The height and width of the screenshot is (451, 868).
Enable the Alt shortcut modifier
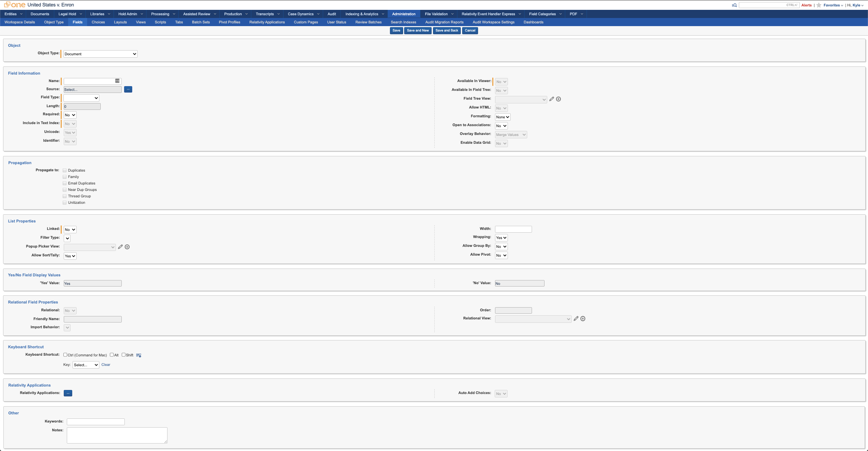(x=112, y=355)
